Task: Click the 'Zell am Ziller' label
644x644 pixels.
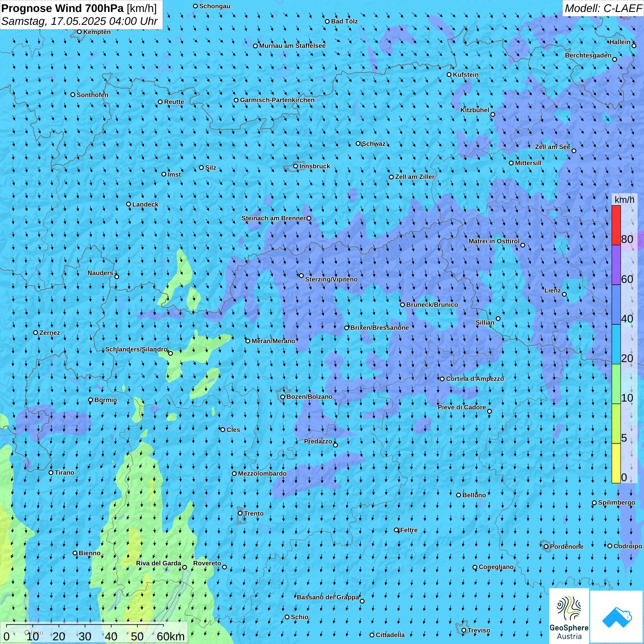Action: point(415,177)
